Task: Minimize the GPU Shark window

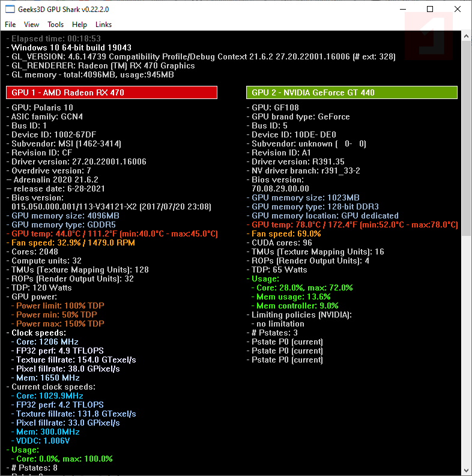Action: (403, 10)
